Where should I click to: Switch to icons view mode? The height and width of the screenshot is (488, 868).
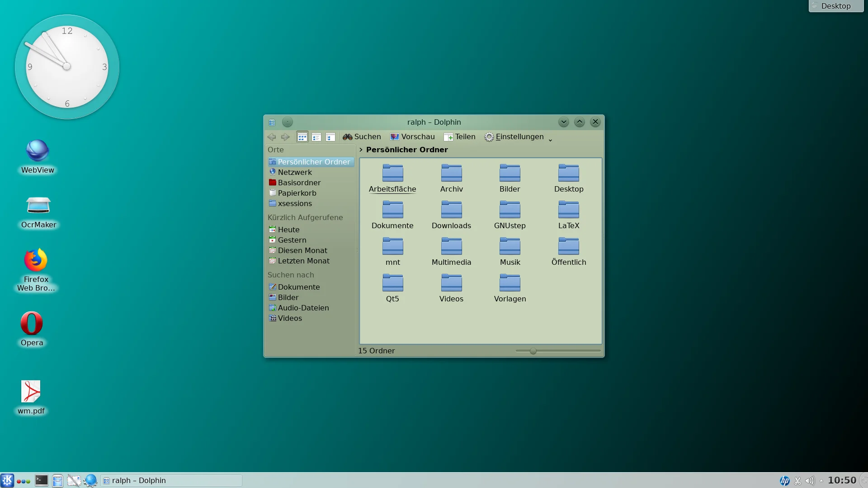click(x=302, y=137)
